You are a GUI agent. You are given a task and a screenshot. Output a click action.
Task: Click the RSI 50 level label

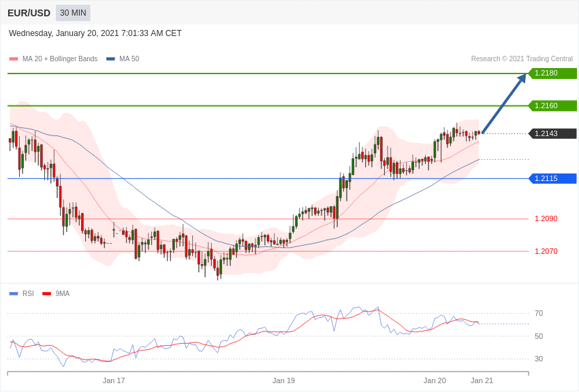pos(539,336)
